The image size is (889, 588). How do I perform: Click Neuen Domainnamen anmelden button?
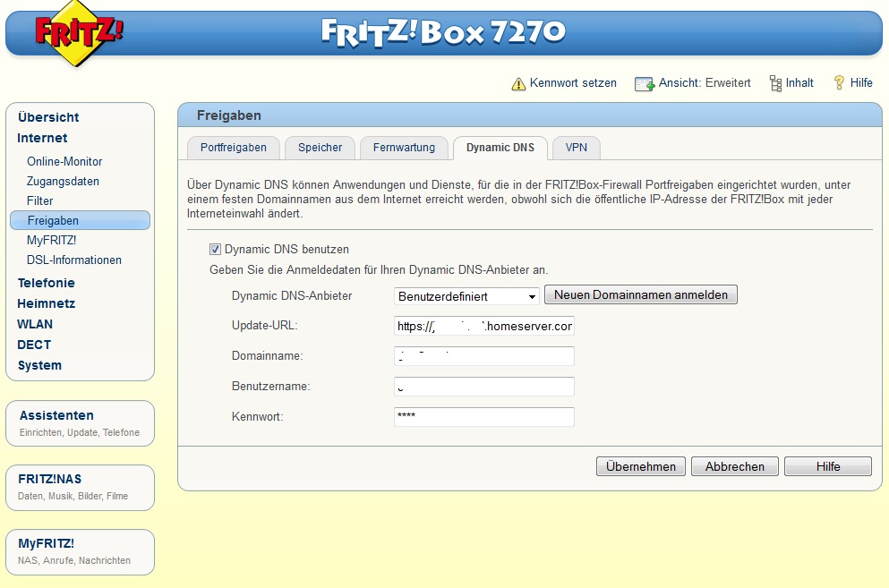point(640,294)
